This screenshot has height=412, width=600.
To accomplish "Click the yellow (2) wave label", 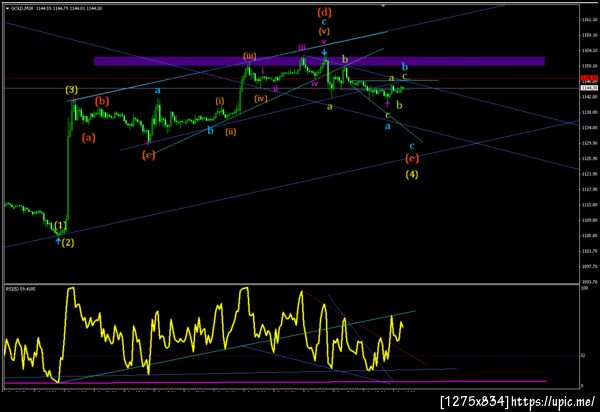I will (68, 243).
